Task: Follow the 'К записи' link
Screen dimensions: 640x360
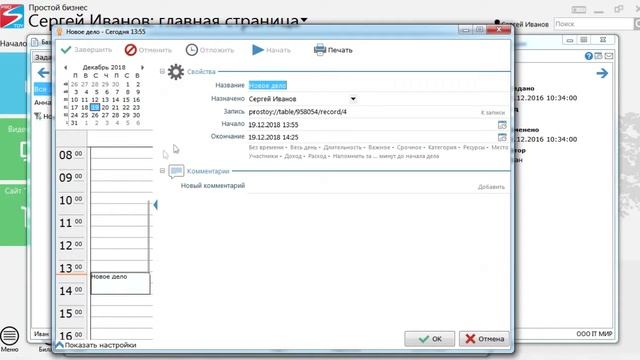Action: 493,112
